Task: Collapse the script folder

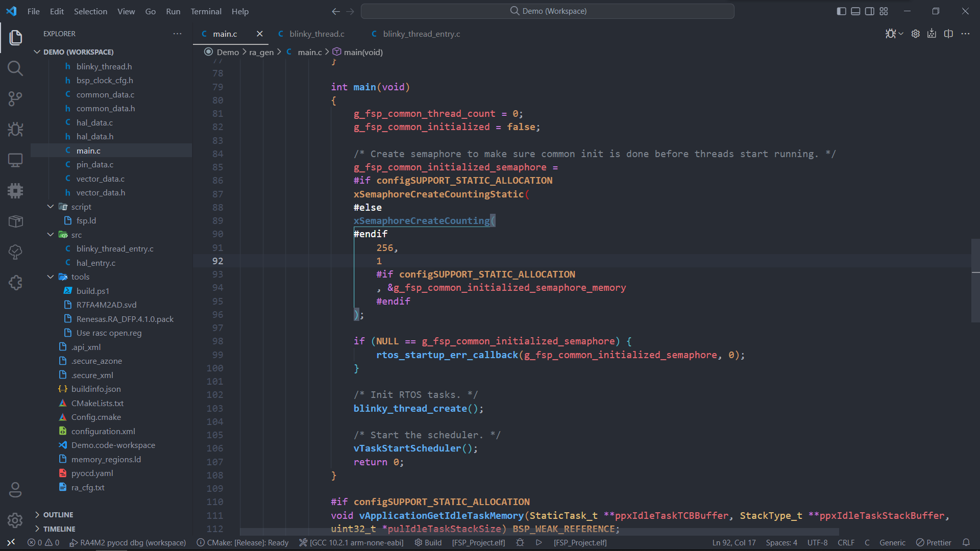Action: [x=50, y=207]
